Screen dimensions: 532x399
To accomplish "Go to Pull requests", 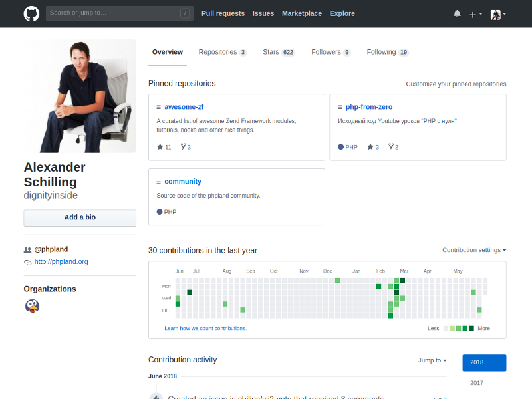I will [x=223, y=13].
